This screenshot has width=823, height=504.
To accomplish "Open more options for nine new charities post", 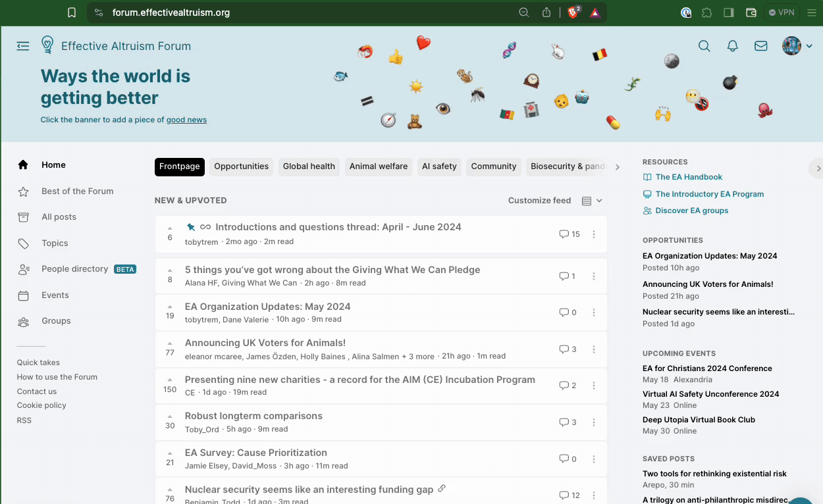I will pos(594,386).
